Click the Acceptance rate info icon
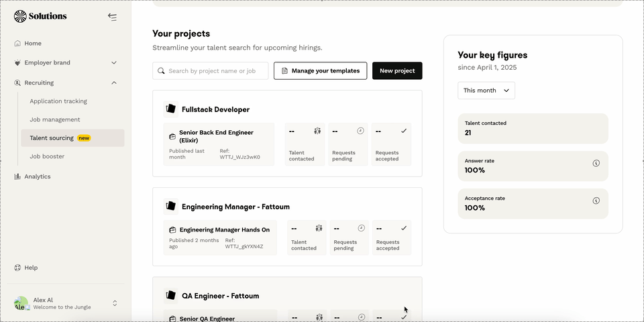The width and height of the screenshot is (644, 322). [x=596, y=201]
